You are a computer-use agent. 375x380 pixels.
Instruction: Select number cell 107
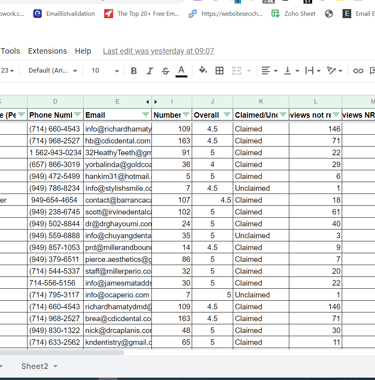click(x=172, y=200)
